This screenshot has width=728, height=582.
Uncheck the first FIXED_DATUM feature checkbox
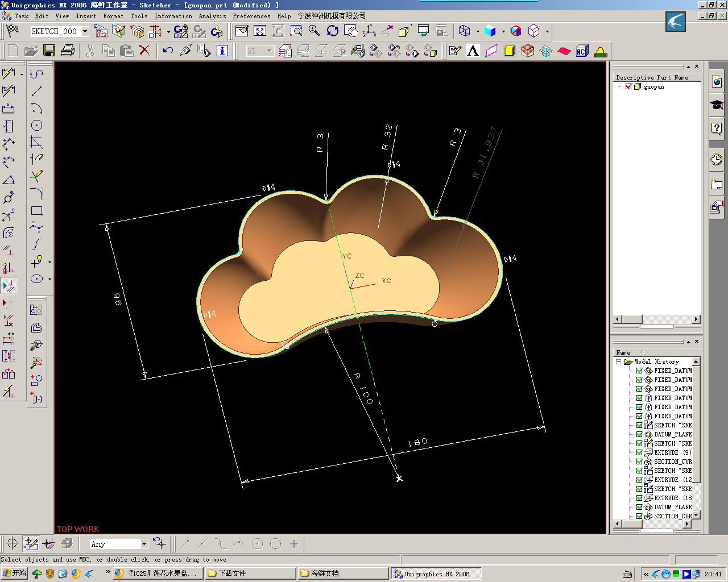pyautogui.click(x=639, y=371)
